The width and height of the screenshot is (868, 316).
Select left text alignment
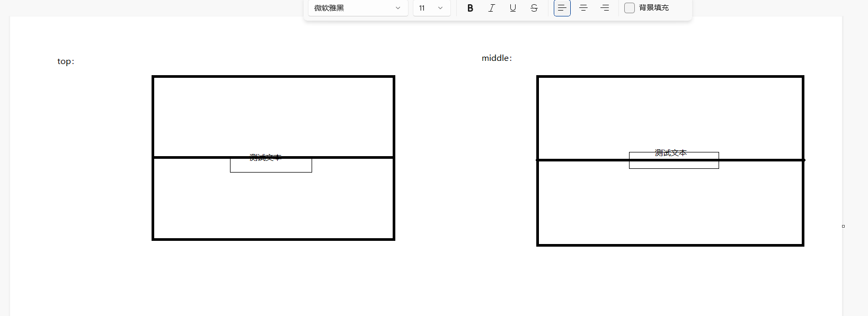pyautogui.click(x=562, y=8)
